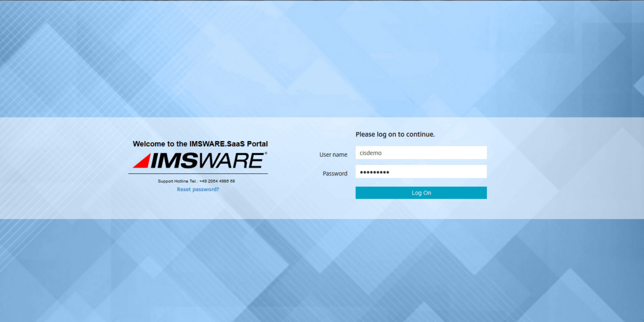Select the Password input field
Screen dimensions: 644x322
coord(421,171)
